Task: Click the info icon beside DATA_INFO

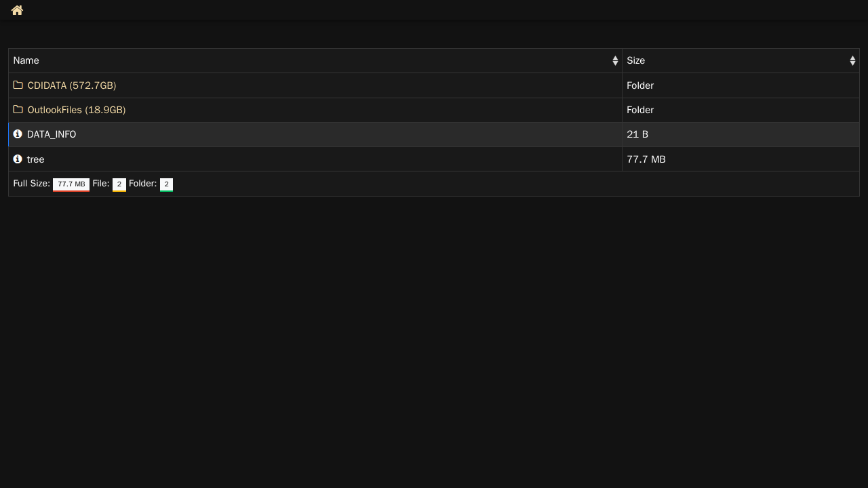Action: (x=18, y=134)
